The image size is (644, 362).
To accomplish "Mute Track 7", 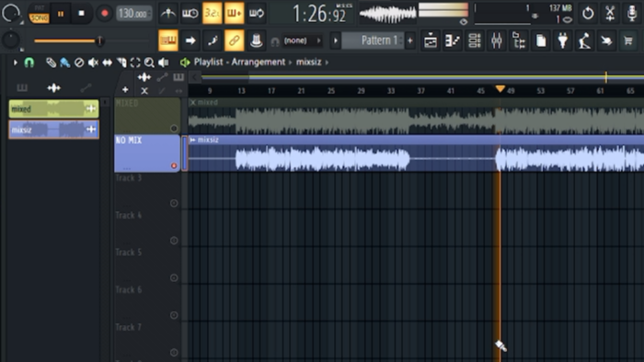I will coord(174,352).
